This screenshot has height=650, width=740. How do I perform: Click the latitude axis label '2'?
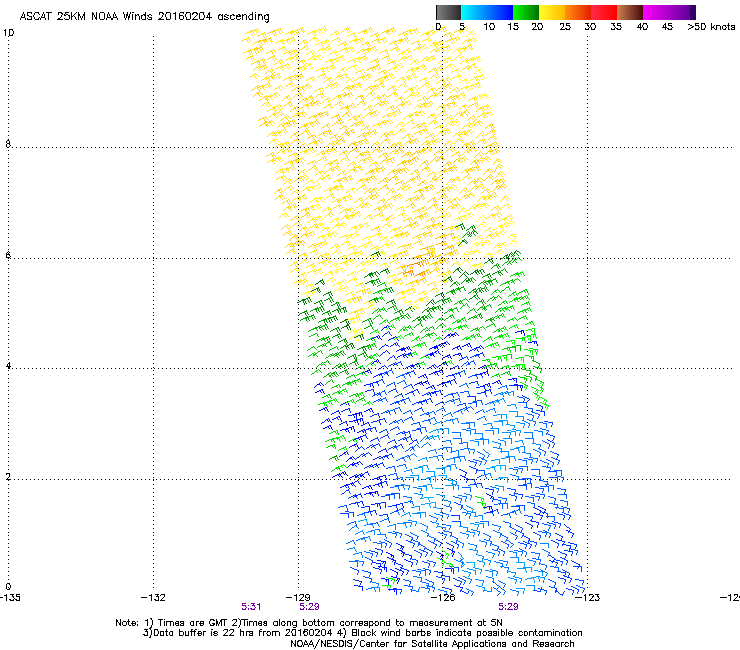pyautogui.click(x=8, y=477)
